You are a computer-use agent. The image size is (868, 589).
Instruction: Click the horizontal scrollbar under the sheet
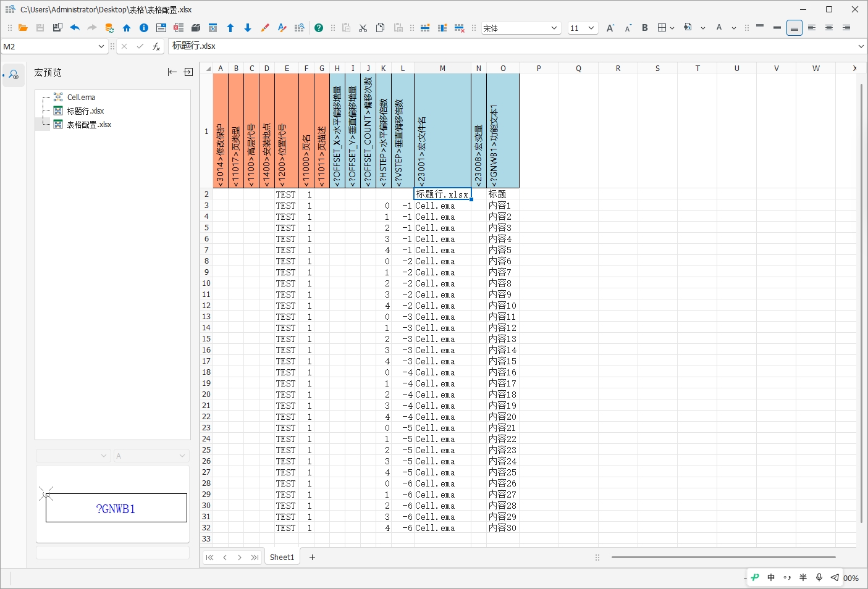[723, 557]
